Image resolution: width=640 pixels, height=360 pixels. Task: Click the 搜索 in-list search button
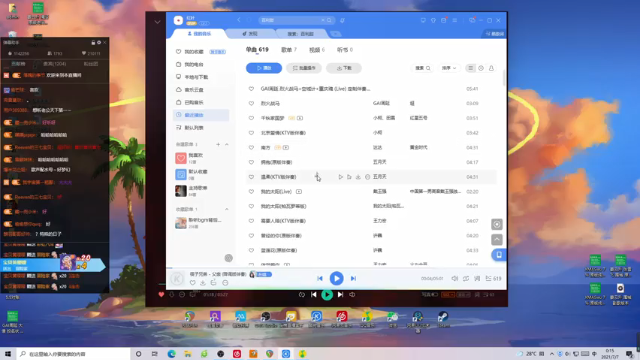pos(422,68)
